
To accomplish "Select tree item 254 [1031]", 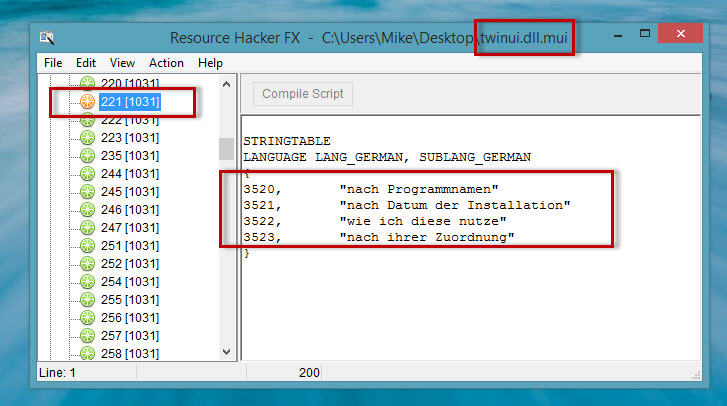I will [x=130, y=282].
